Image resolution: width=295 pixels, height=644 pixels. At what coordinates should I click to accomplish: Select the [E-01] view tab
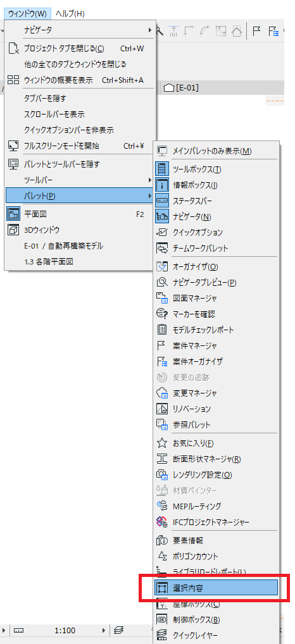click(181, 88)
